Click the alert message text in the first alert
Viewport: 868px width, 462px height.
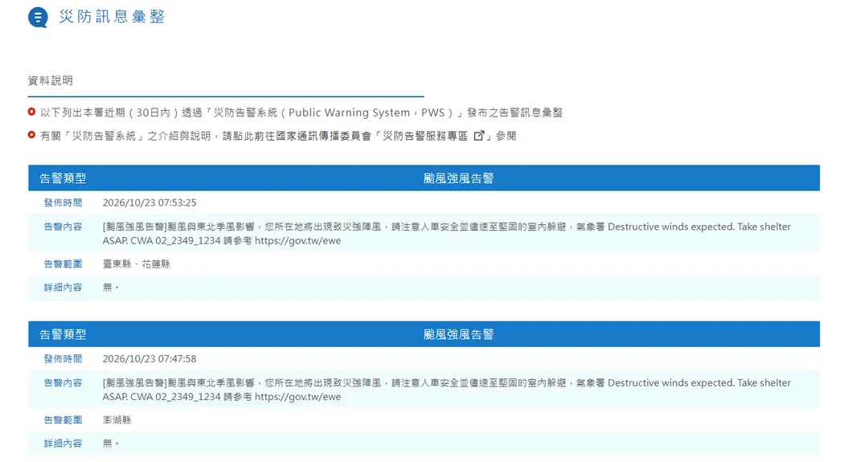[447, 234]
